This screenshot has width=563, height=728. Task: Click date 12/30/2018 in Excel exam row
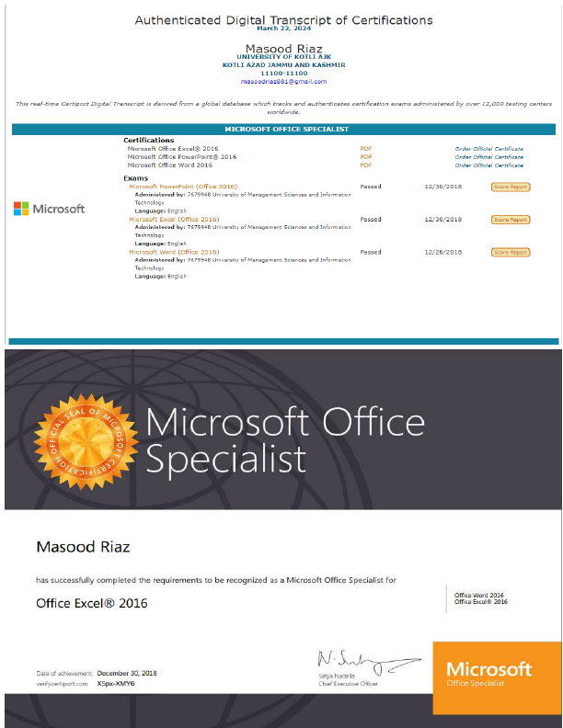[x=442, y=219]
